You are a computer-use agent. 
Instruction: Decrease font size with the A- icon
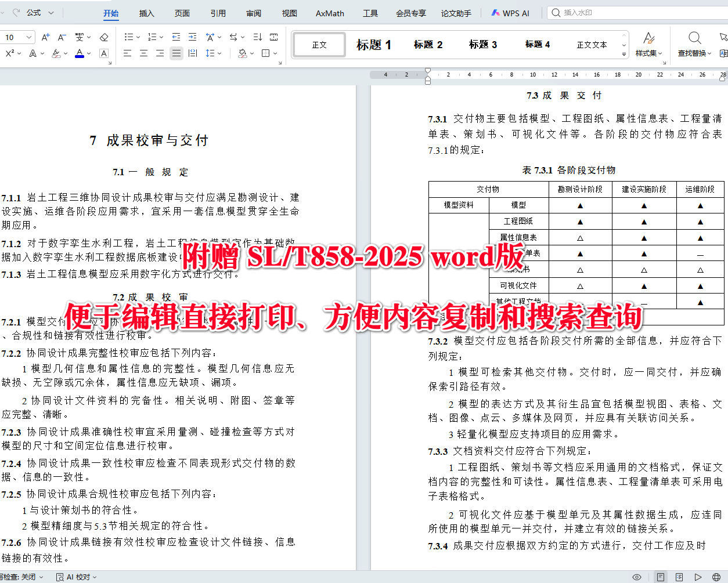pyautogui.click(x=62, y=37)
